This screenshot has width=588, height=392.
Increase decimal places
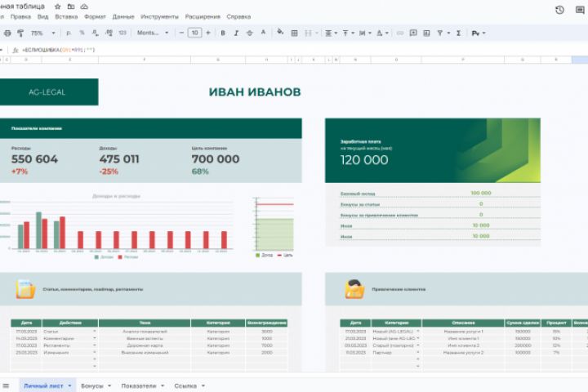click(x=109, y=33)
